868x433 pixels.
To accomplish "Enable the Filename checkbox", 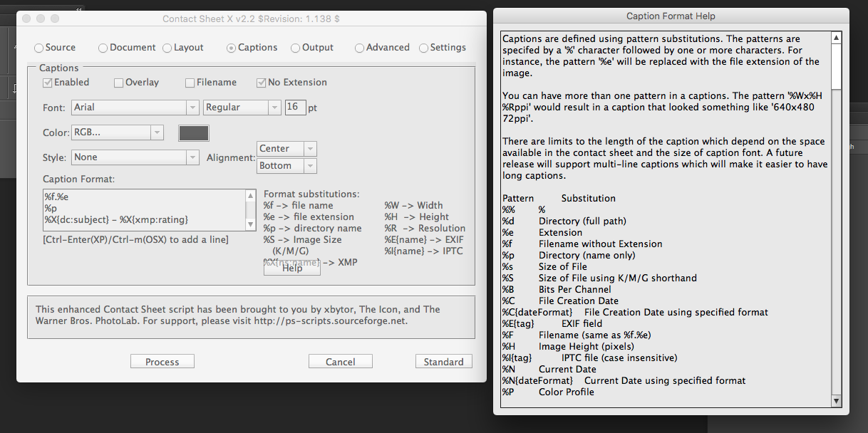I will [211, 83].
